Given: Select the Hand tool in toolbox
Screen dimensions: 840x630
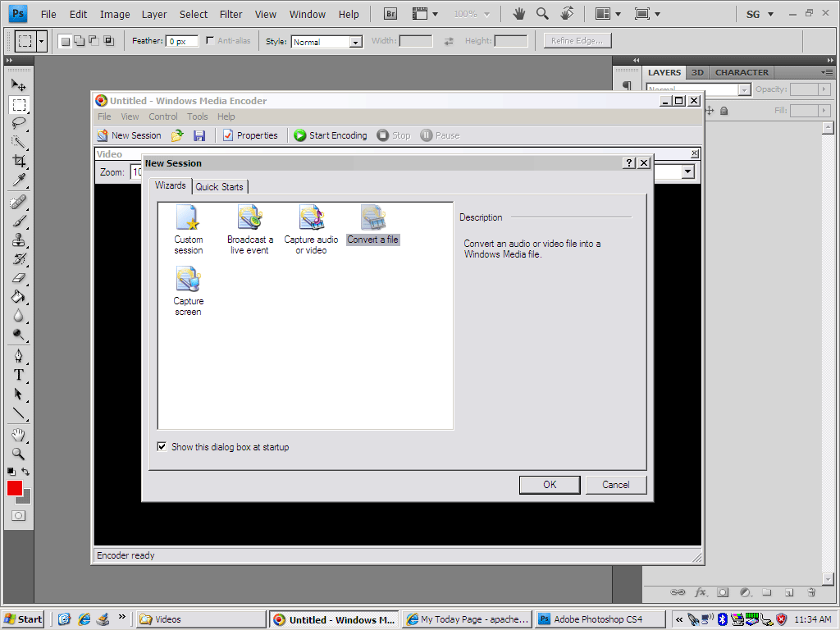Looking at the screenshot, I should tap(19, 435).
